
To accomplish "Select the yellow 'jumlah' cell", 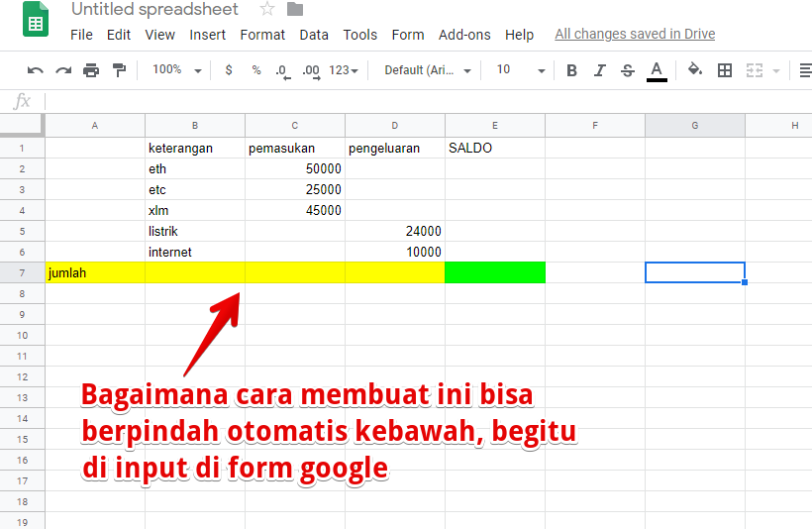I will [x=95, y=273].
